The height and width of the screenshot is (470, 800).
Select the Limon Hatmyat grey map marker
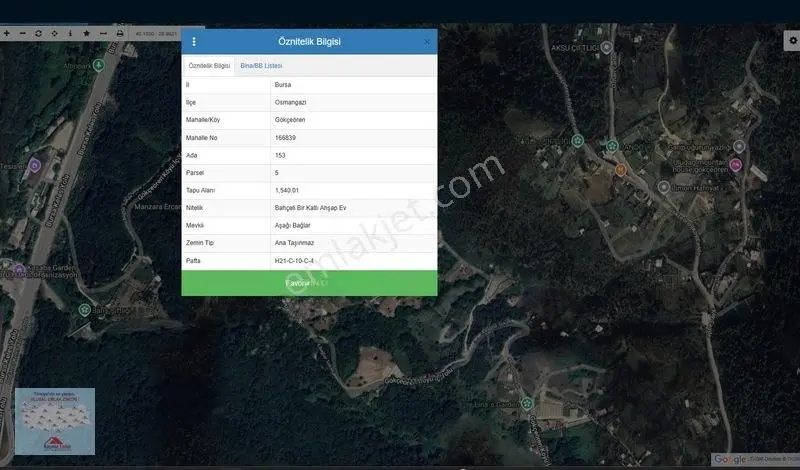click(x=663, y=187)
